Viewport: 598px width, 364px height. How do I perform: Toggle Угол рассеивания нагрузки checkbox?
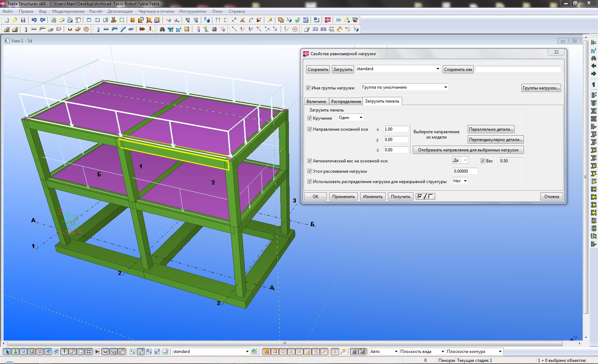tap(310, 171)
